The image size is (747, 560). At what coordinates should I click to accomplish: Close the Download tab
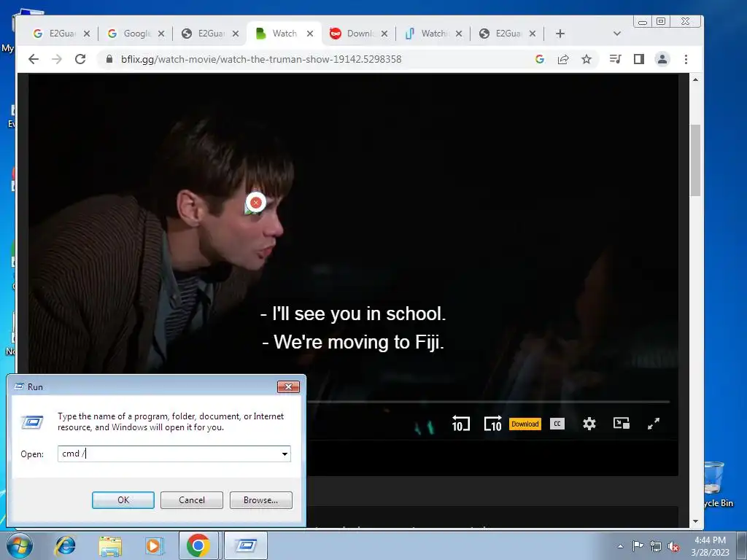pos(384,34)
